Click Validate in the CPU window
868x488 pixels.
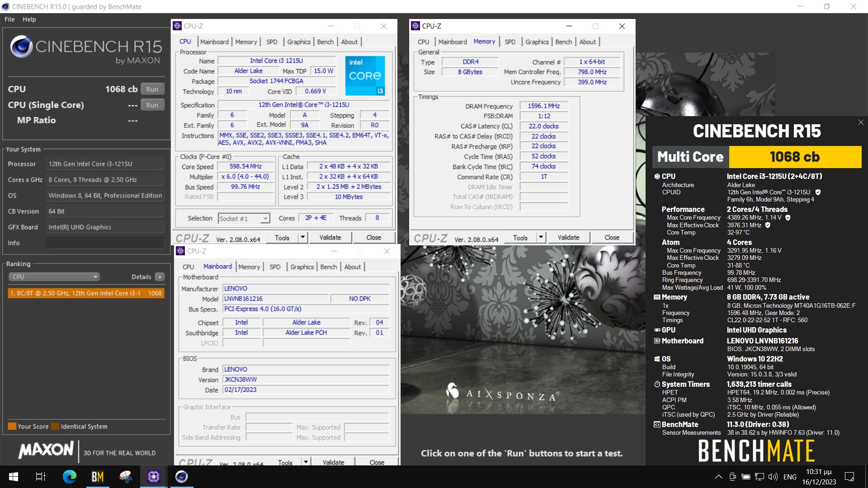pos(330,238)
